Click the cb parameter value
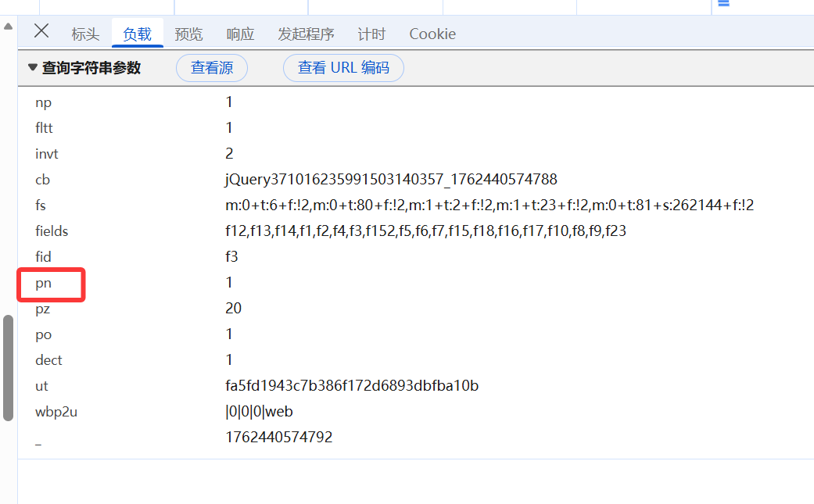The height and width of the screenshot is (504, 814). point(391,179)
